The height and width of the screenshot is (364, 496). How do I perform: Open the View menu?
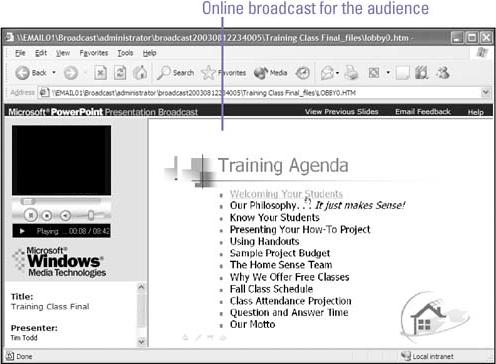point(63,53)
